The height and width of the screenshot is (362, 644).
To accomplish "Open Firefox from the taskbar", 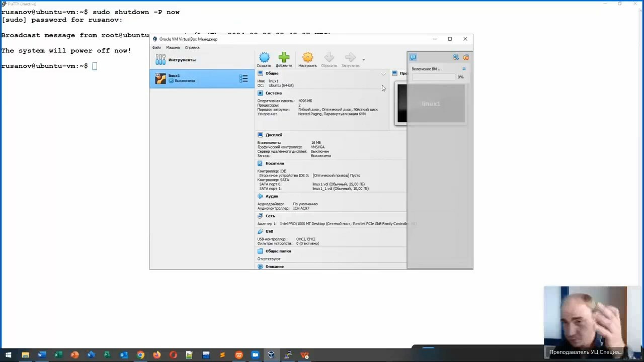I will [157, 355].
